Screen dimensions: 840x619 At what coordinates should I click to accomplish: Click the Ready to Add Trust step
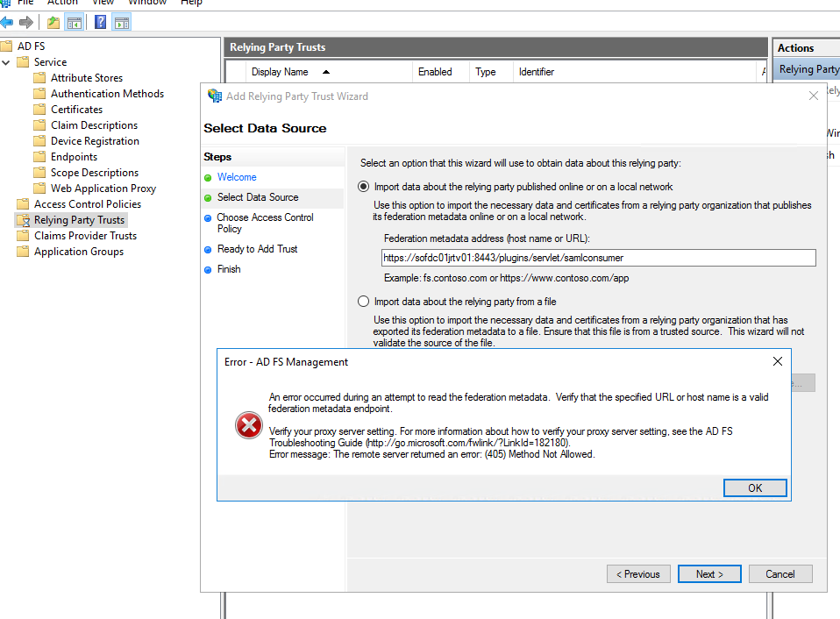(257, 249)
